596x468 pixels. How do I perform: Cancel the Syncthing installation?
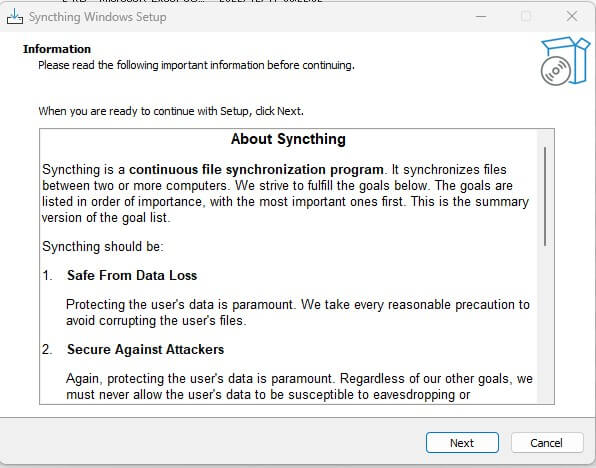point(547,443)
